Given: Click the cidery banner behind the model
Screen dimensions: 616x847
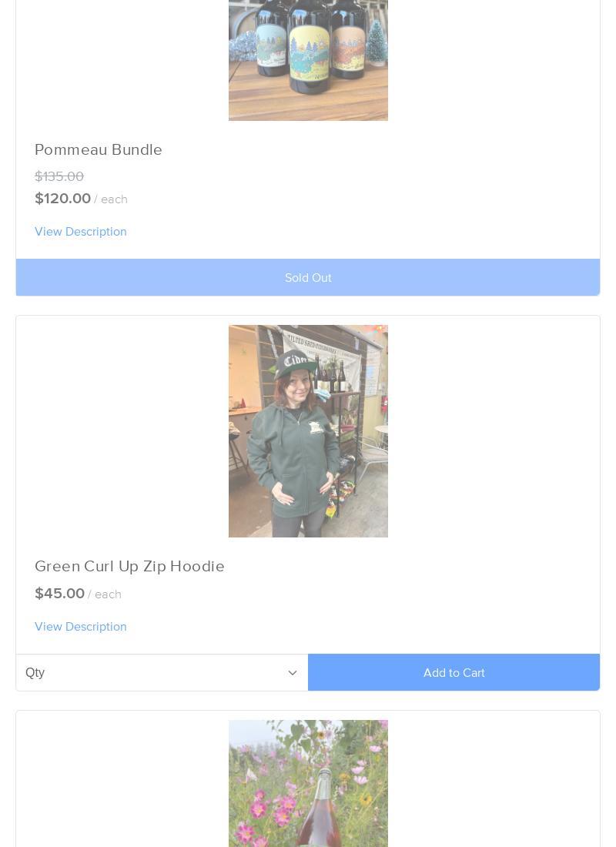Looking at the screenshot, I should [x=323, y=357].
